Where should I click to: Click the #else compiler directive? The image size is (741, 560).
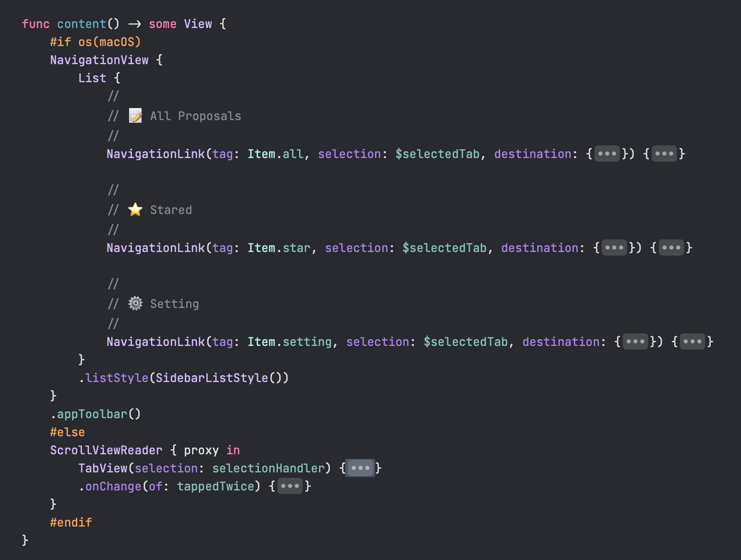point(67,432)
